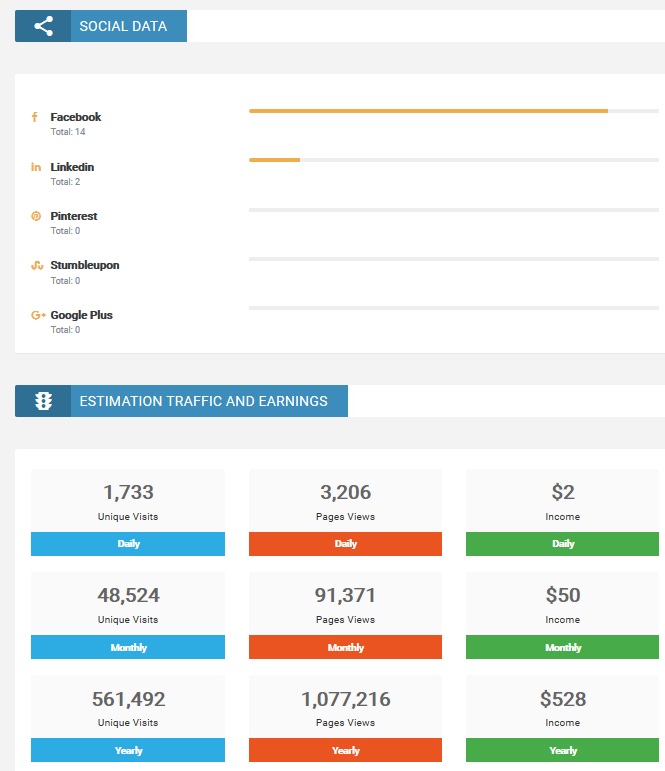Click the orange Daily Pages Views bar
Image resolution: width=665 pixels, height=771 pixels.
click(345, 544)
